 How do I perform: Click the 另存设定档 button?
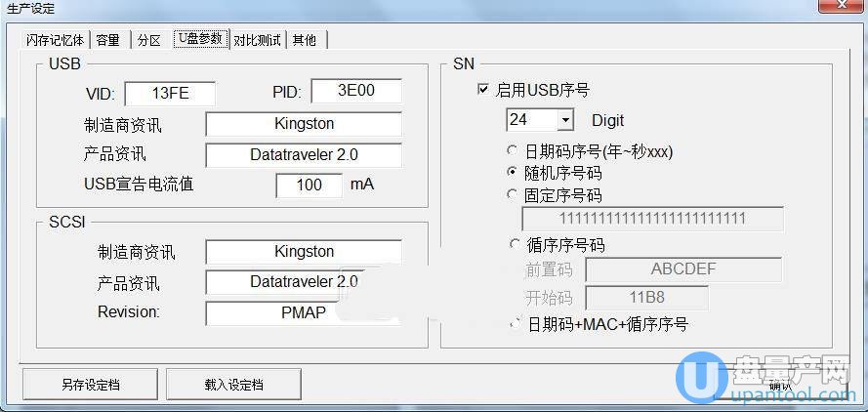point(90,384)
